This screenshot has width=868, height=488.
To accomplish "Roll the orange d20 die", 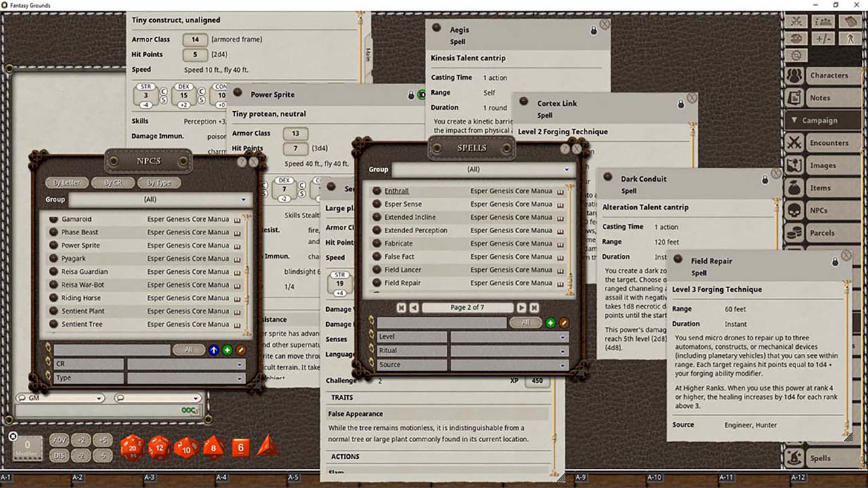I will [132, 447].
